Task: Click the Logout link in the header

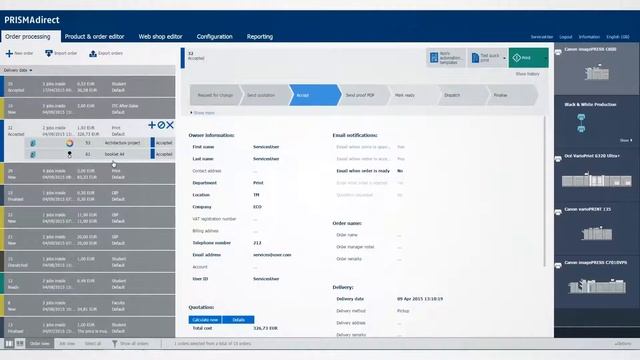Action: 565,37
